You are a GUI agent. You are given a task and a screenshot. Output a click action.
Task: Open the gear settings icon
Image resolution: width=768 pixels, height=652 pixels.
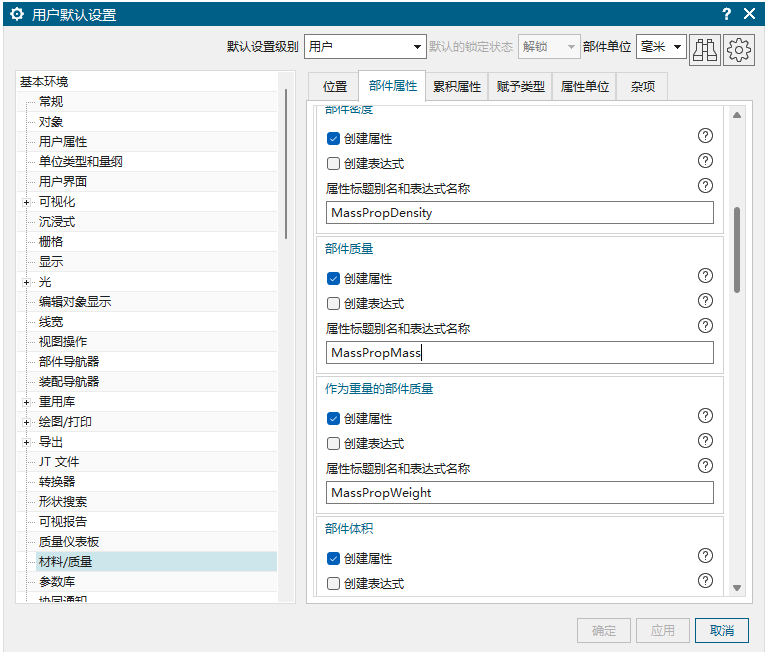(x=738, y=47)
